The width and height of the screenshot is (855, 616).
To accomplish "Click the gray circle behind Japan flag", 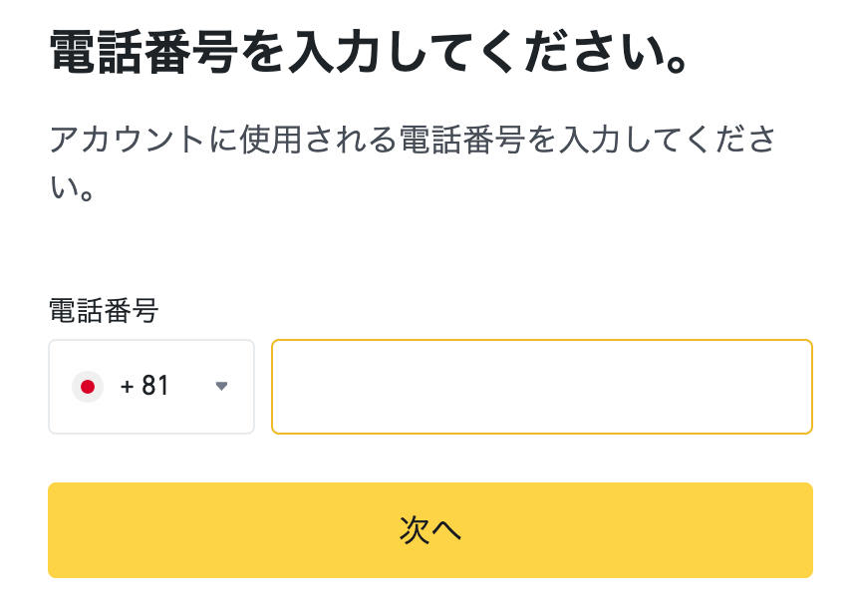I will (x=88, y=387).
